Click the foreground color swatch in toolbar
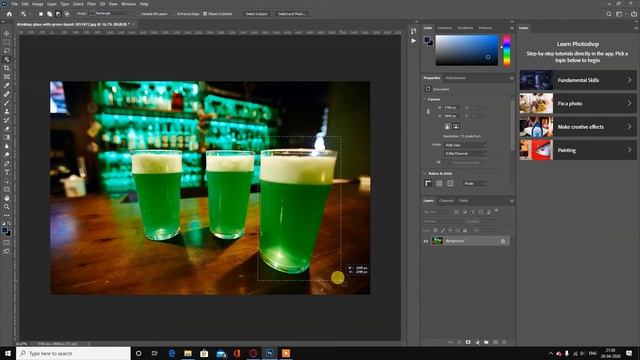 [x=4, y=230]
